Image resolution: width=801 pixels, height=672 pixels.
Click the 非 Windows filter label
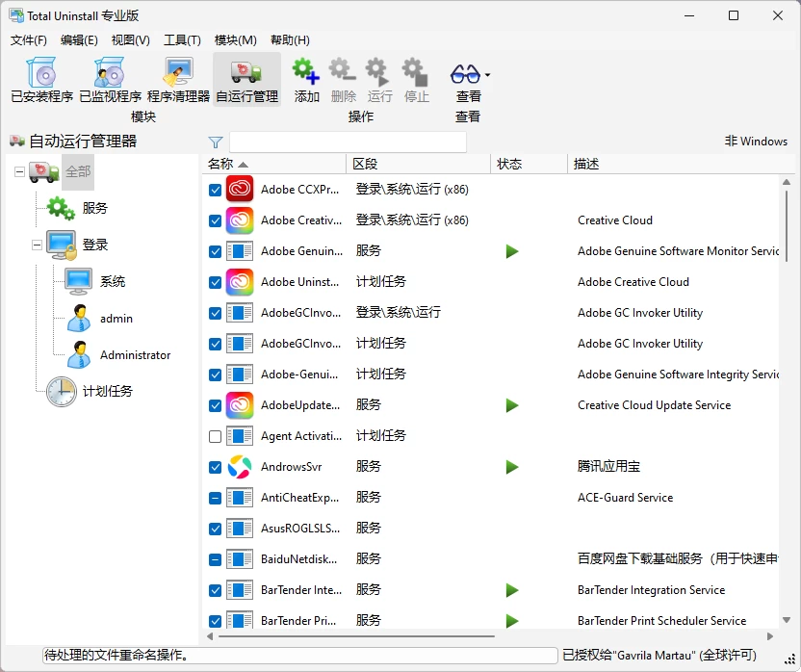pos(756,142)
